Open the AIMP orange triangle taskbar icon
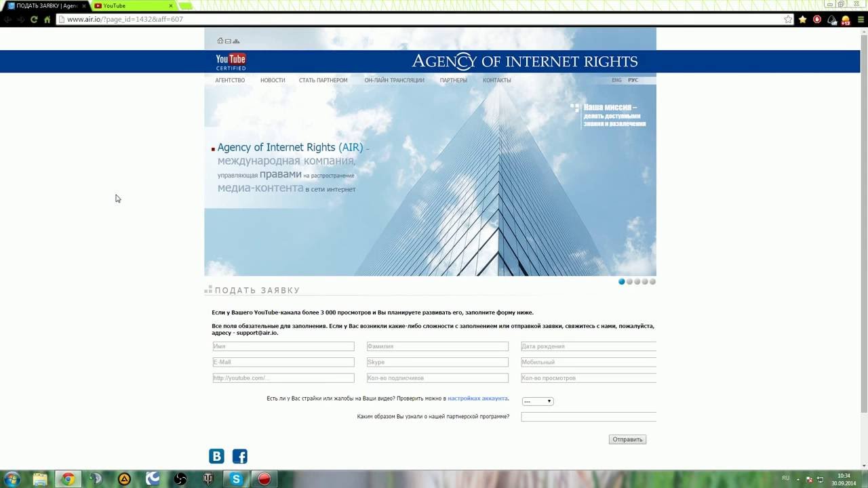The height and width of the screenshot is (488, 868). 124,479
